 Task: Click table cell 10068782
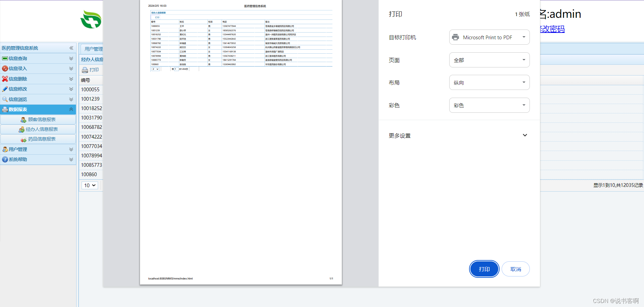coord(91,127)
